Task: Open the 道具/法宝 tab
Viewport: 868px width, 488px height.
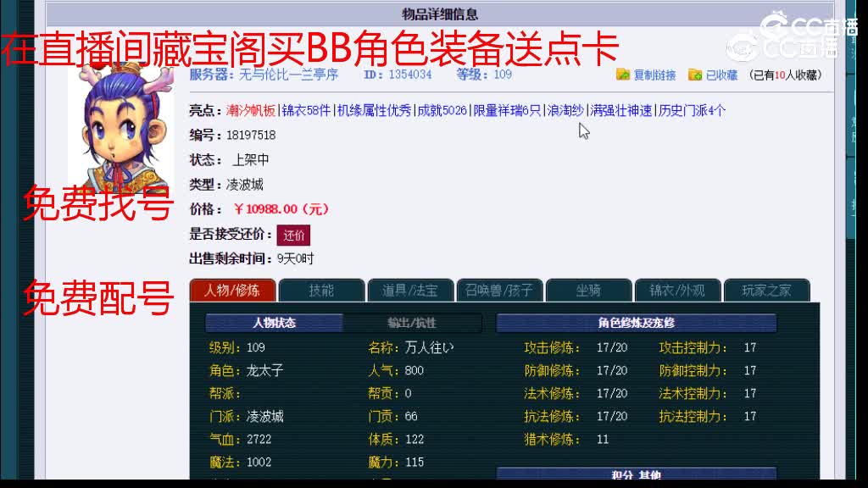Action: click(x=409, y=290)
